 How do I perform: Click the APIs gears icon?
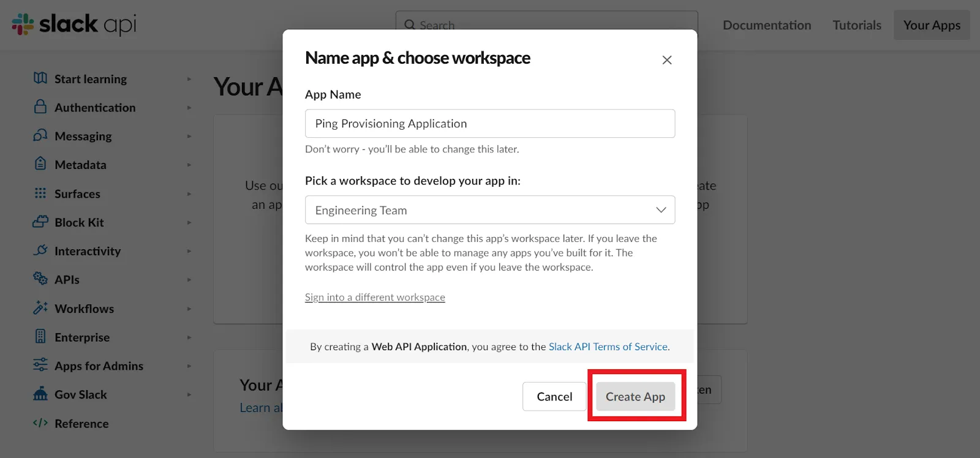click(40, 279)
